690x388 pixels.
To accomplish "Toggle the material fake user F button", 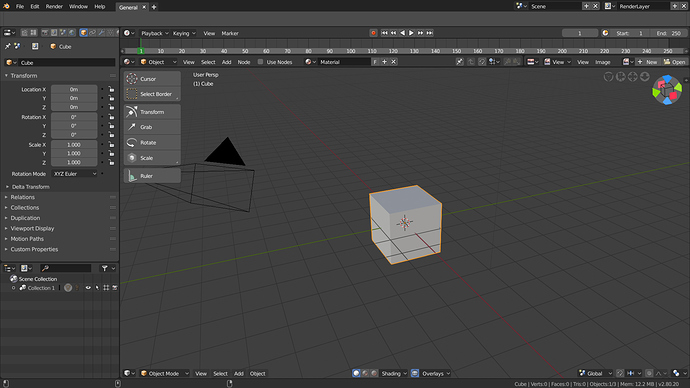I will tap(375, 62).
